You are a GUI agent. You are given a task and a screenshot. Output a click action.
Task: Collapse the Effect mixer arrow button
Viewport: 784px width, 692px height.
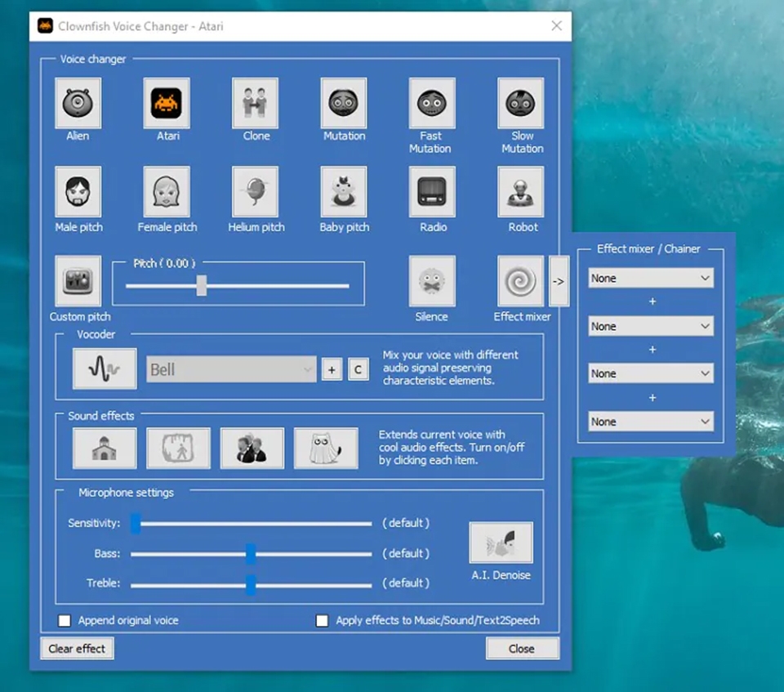559,281
